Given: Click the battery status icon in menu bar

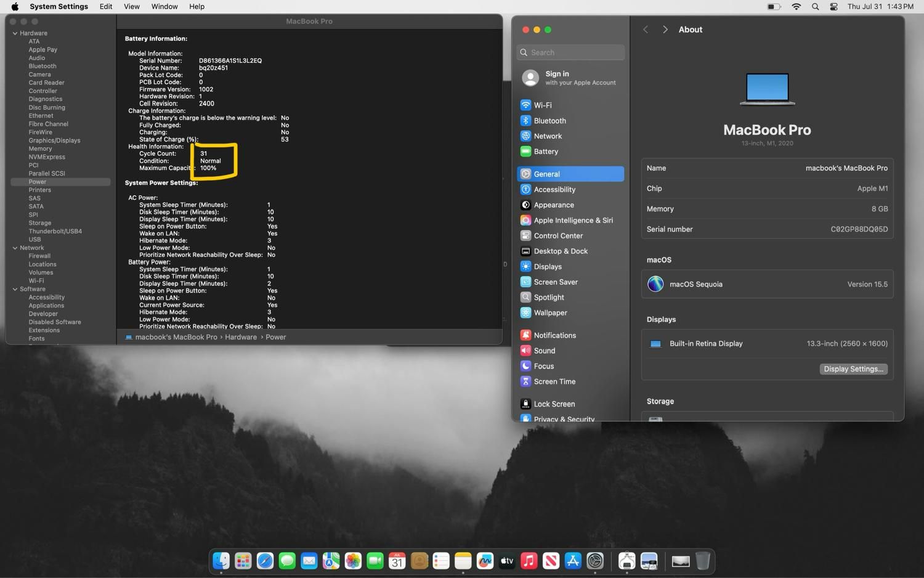Looking at the screenshot, I should tap(774, 7).
